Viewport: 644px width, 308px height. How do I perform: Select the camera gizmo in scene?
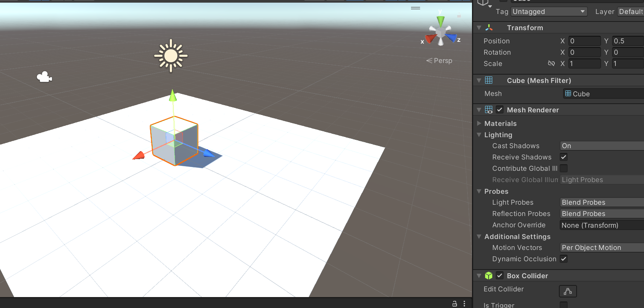coord(44,77)
